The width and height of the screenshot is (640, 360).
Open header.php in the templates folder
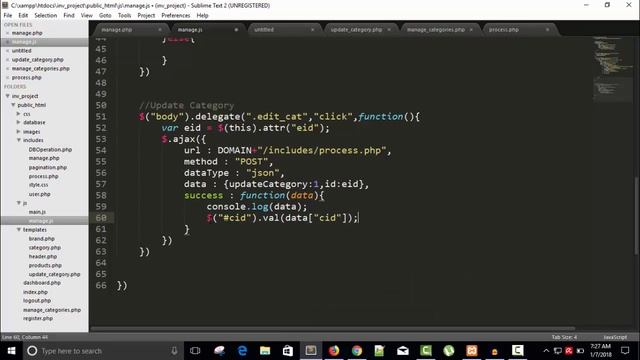click(42, 257)
